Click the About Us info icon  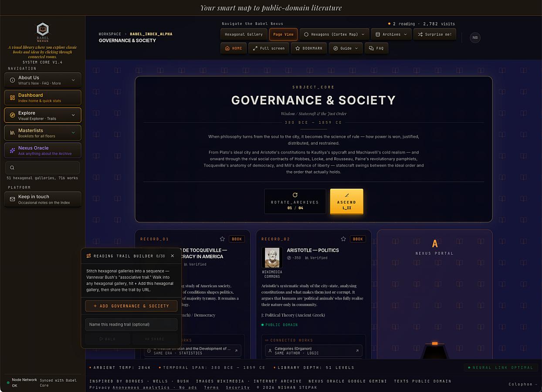(x=12, y=80)
